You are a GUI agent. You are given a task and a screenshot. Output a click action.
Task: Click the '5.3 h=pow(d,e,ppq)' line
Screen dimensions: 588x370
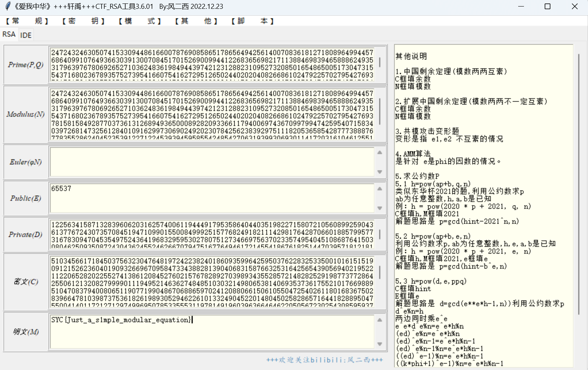pos(431,281)
